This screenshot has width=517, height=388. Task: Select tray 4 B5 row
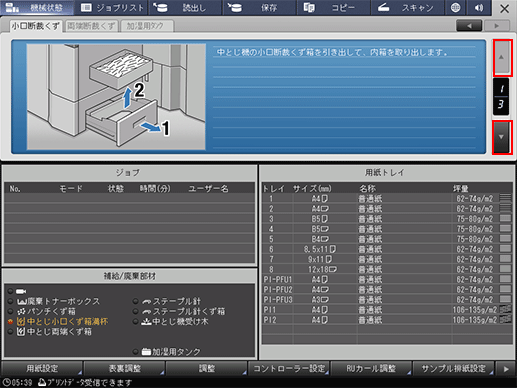tap(387, 229)
